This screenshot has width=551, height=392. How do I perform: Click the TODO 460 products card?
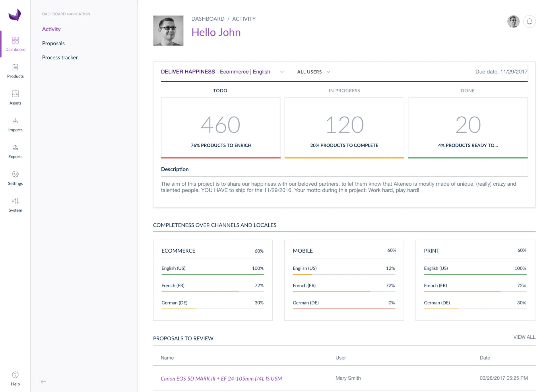221,128
